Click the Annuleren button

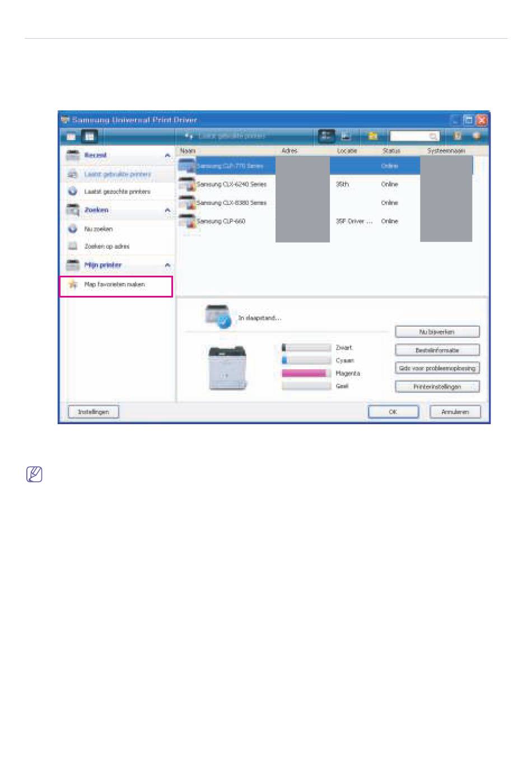click(x=455, y=412)
